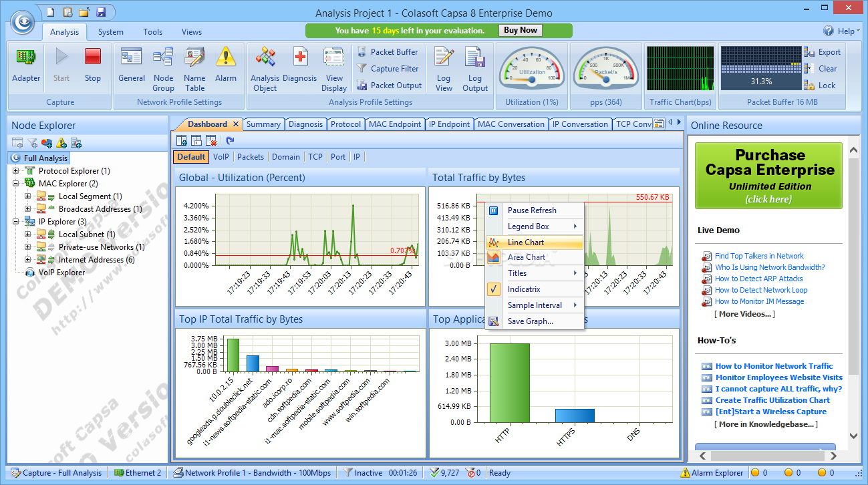Open Node Group settings

(x=163, y=69)
